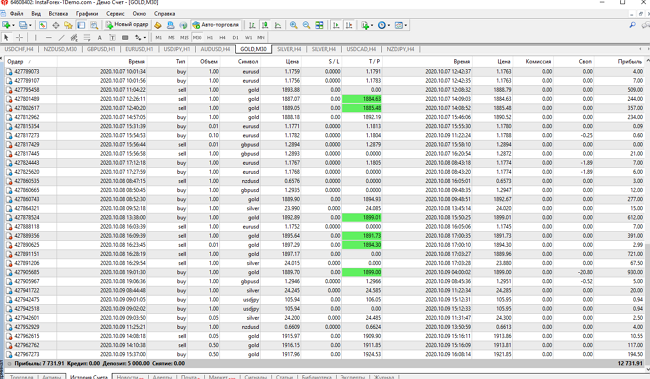
Task: Toggle the Data Window icon
Action: (x=56, y=25)
